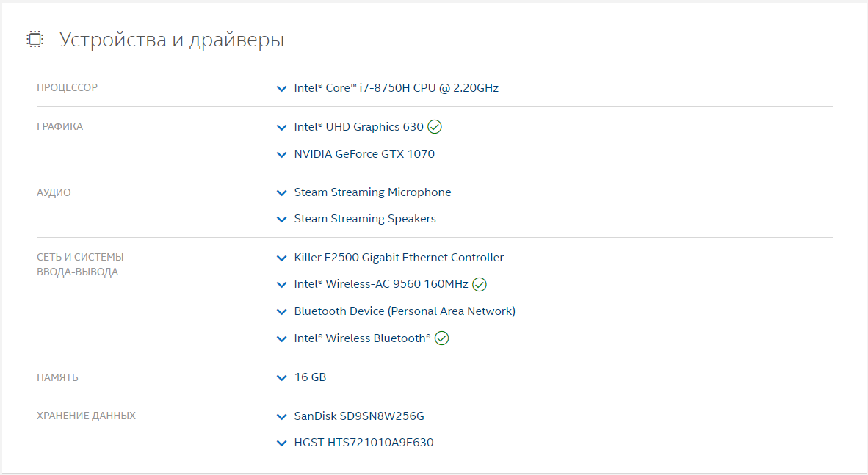This screenshot has height=475, width=868.
Task: Click the Устройства и драйверы heading
Action: click(172, 40)
